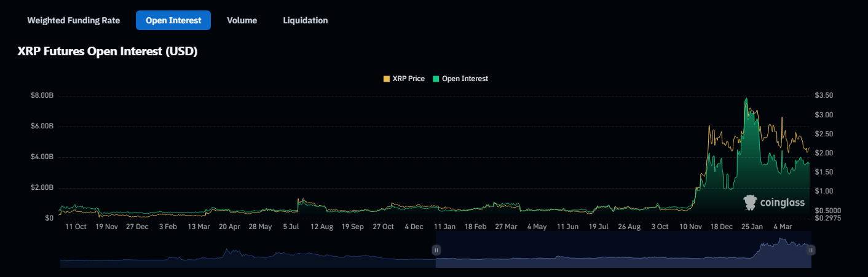Click the 27 Dec date label
Image resolution: width=868 pixels, height=277 pixels.
(x=137, y=227)
